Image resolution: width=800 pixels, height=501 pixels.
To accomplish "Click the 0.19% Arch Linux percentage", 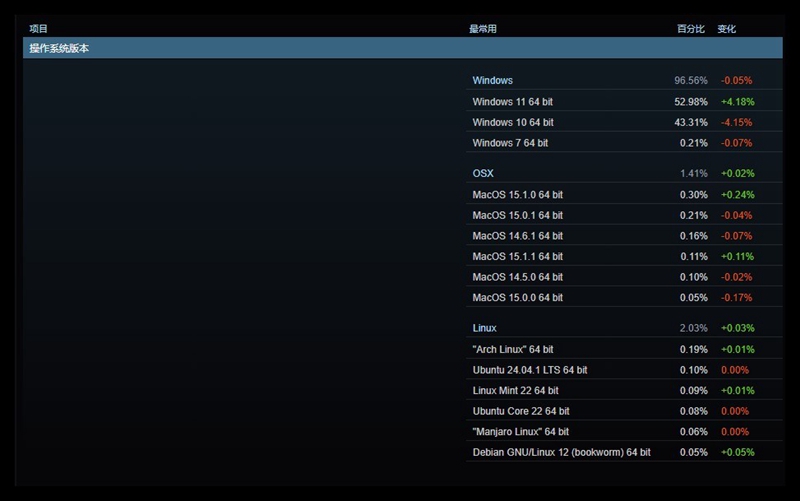I will coord(693,349).
